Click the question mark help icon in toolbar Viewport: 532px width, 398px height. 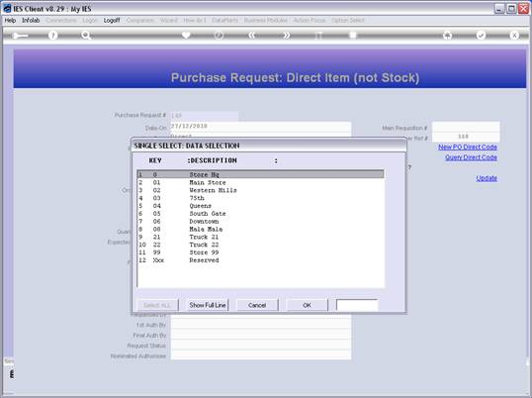tap(52, 35)
